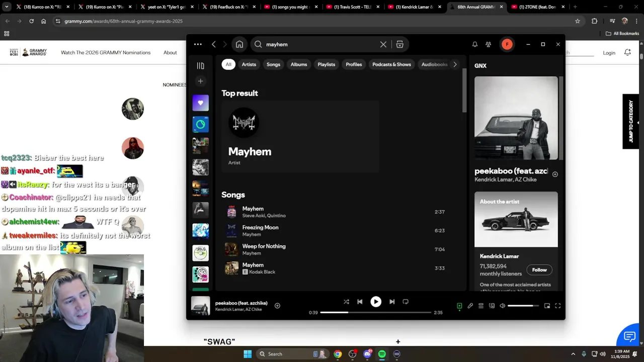Filter results by Songs
This screenshot has height=362, width=644.
click(273, 64)
